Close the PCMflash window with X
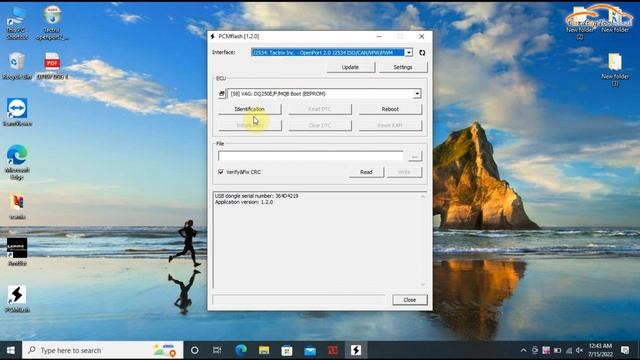Image resolution: width=640 pixels, height=360 pixels. click(422, 36)
